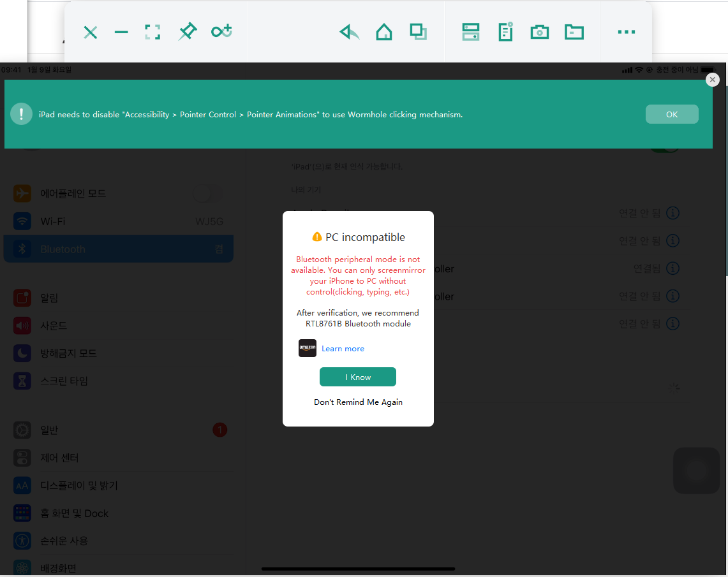Click the infinity-plus icon in toolbar
Screen dimensions: 728x577
pos(221,31)
